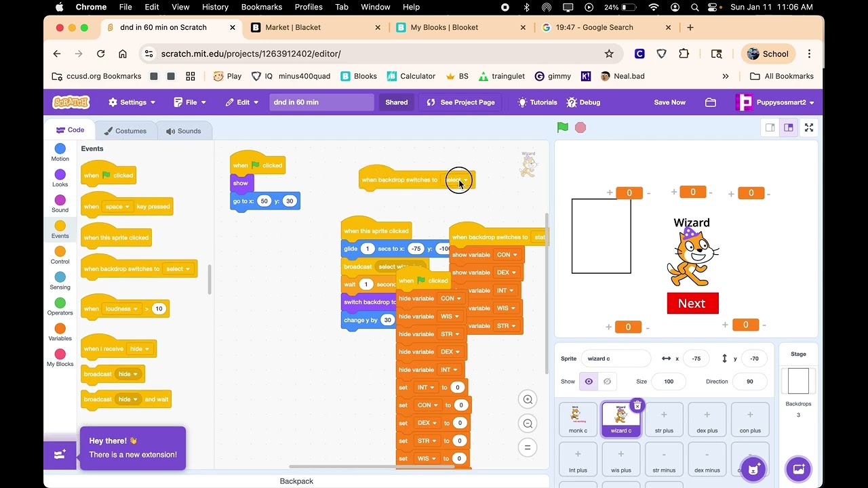Open the add extension button
This screenshot has height=488, width=868.
(60, 455)
